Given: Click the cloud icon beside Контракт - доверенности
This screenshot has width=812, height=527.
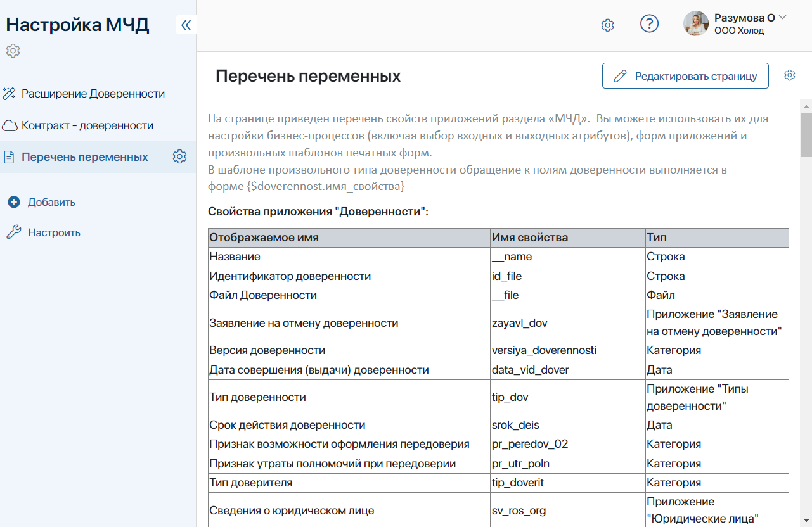Looking at the screenshot, I should point(9,125).
